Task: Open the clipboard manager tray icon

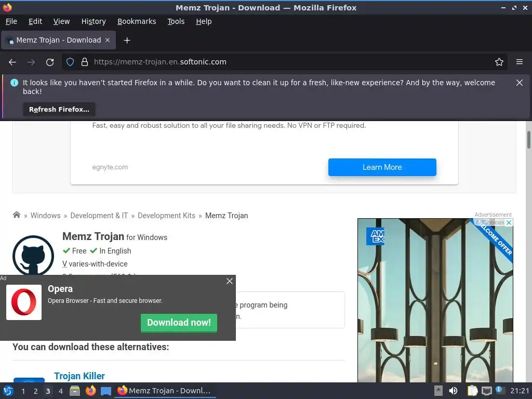Action: 472,391
